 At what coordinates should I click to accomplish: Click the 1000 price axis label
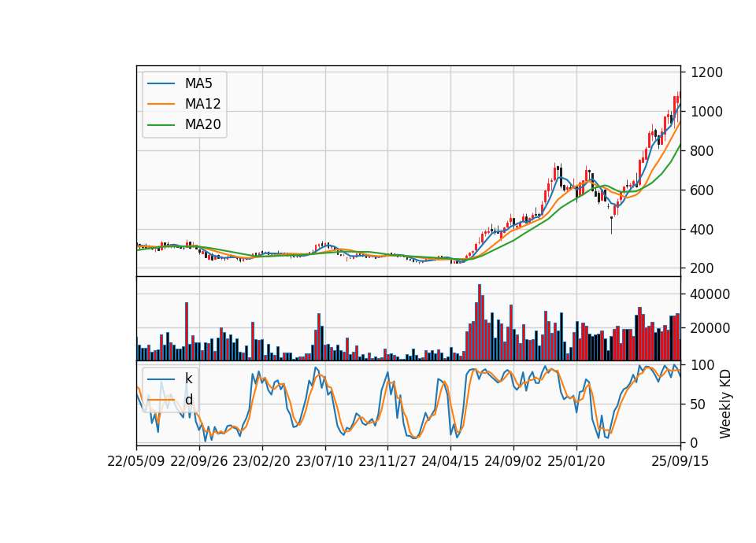706,112
